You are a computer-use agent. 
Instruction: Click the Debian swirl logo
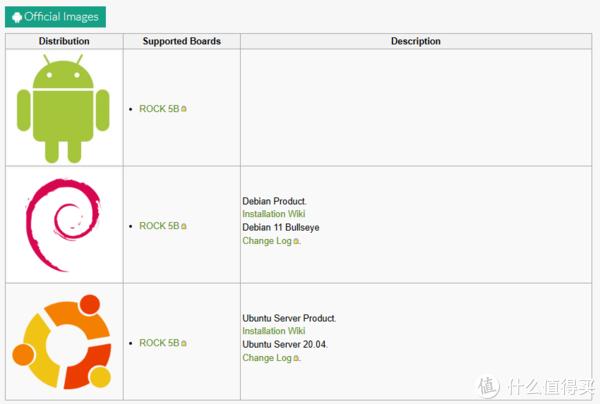click(63, 225)
